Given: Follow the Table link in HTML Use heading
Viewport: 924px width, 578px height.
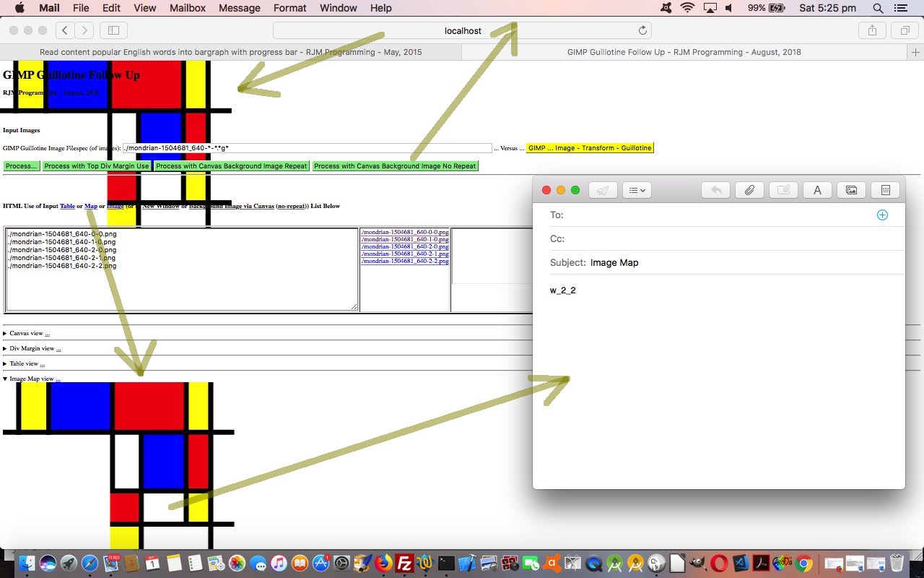Looking at the screenshot, I should click(67, 206).
